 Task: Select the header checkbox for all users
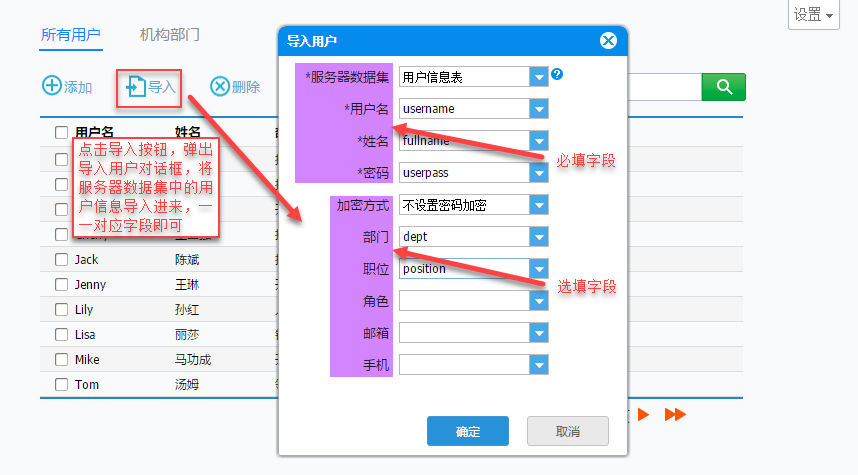click(x=61, y=132)
